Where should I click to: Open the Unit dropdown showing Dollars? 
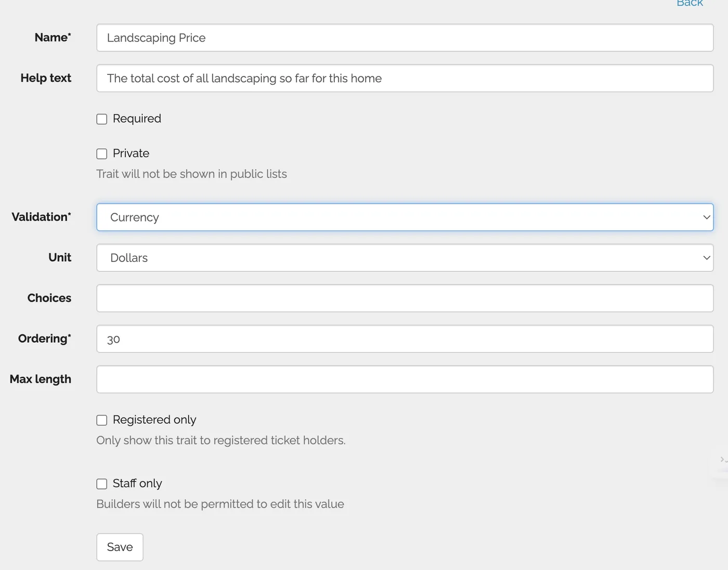coord(405,257)
